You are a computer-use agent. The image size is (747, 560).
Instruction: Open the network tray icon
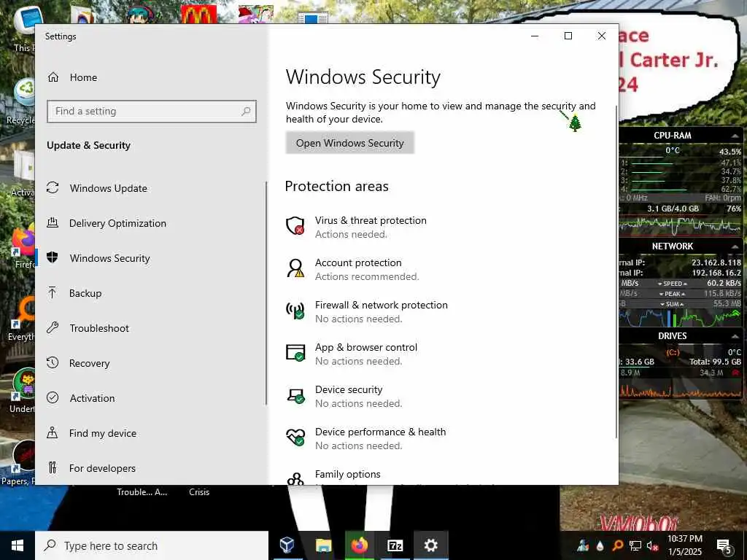635,545
